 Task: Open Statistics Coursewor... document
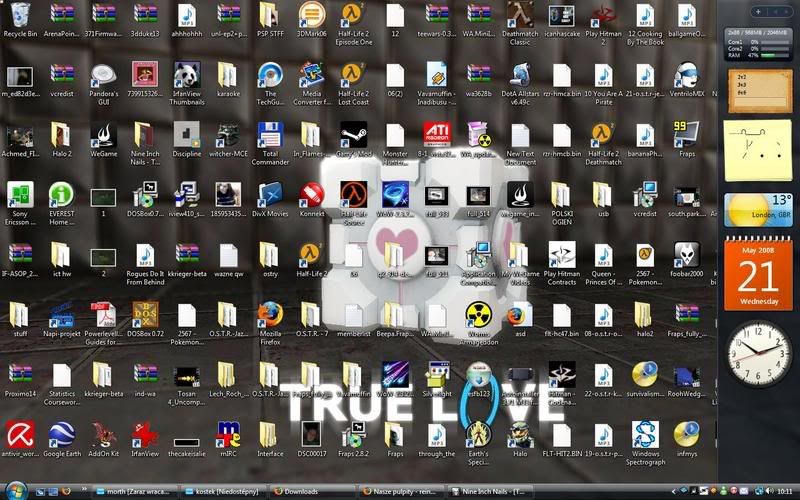tap(62, 374)
